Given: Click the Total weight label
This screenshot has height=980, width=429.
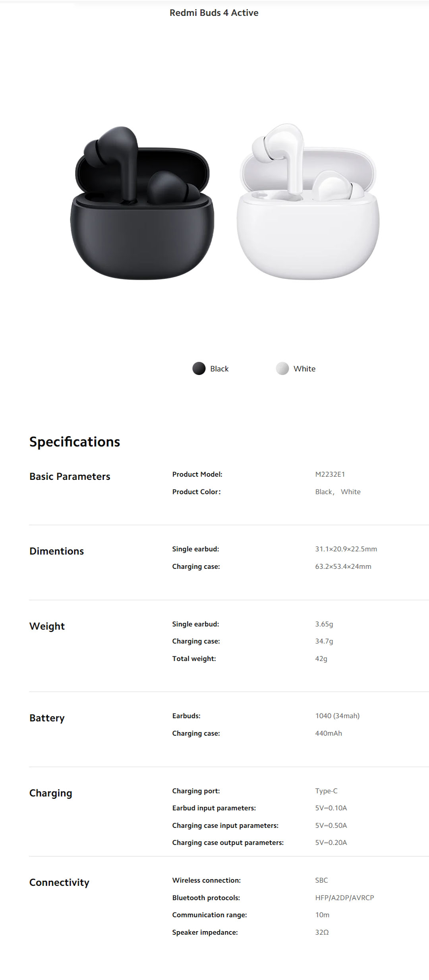Looking at the screenshot, I should [x=194, y=659].
